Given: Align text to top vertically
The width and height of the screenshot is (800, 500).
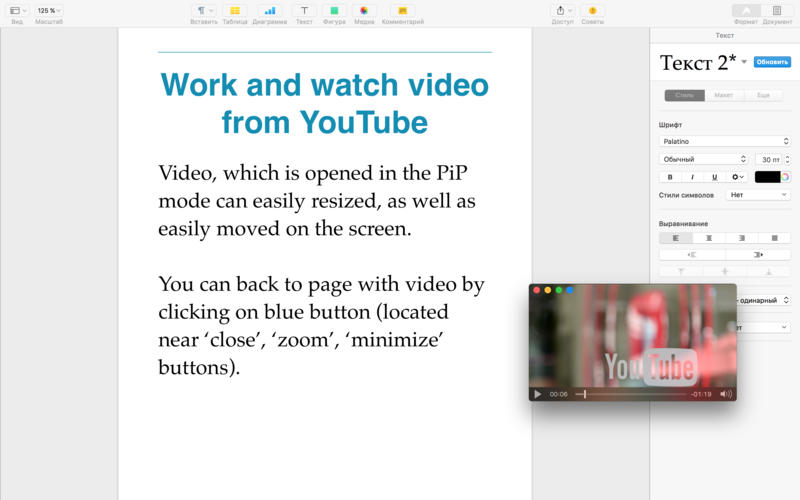Looking at the screenshot, I should [681, 271].
